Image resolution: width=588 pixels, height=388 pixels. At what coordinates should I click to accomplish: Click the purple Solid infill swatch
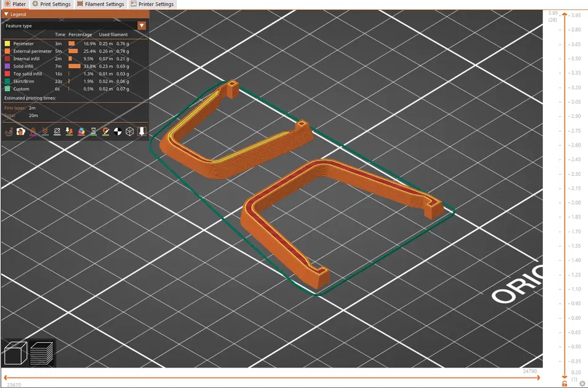pyautogui.click(x=7, y=66)
